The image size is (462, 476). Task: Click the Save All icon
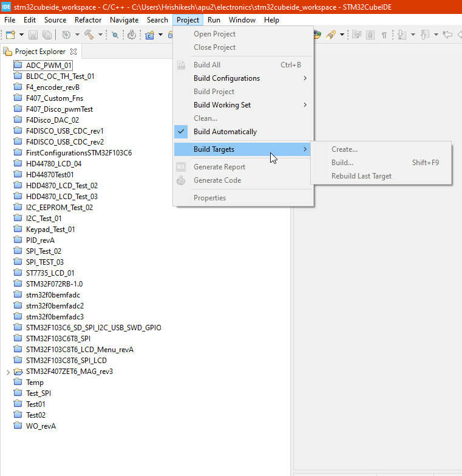point(47,35)
